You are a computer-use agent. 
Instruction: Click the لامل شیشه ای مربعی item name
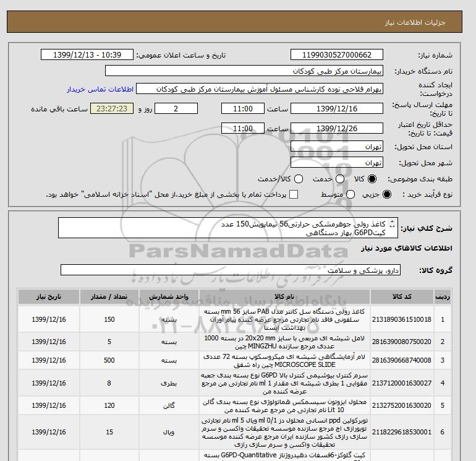click(x=284, y=342)
